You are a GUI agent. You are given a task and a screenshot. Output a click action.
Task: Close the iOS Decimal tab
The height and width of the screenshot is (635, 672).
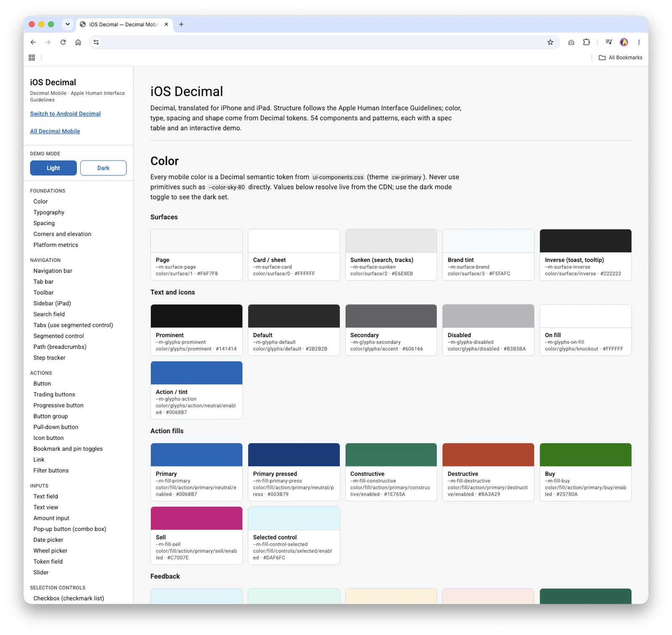click(166, 24)
